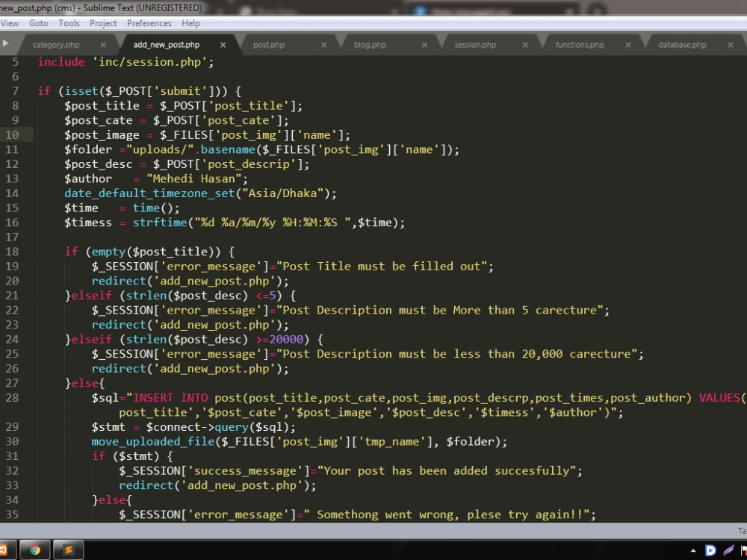
Task: Click the purple feather tray icon
Action: click(x=728, y=550)
